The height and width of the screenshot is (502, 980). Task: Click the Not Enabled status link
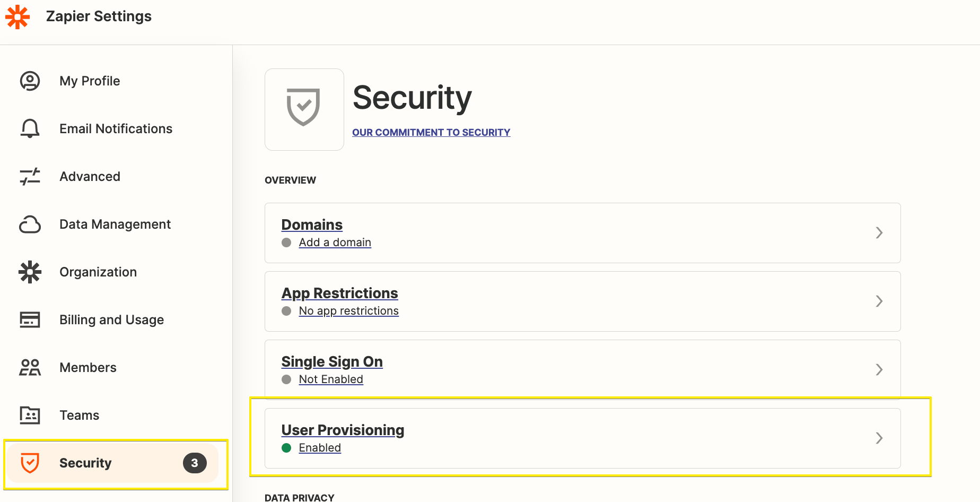(330, 379)
